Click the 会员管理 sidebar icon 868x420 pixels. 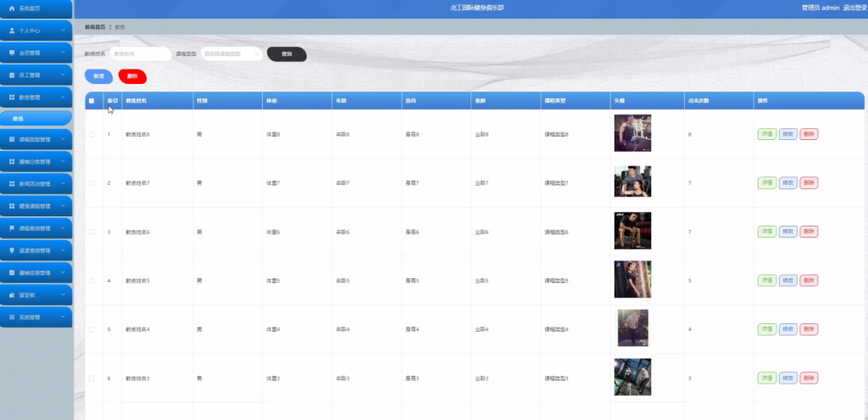(12, 53)
